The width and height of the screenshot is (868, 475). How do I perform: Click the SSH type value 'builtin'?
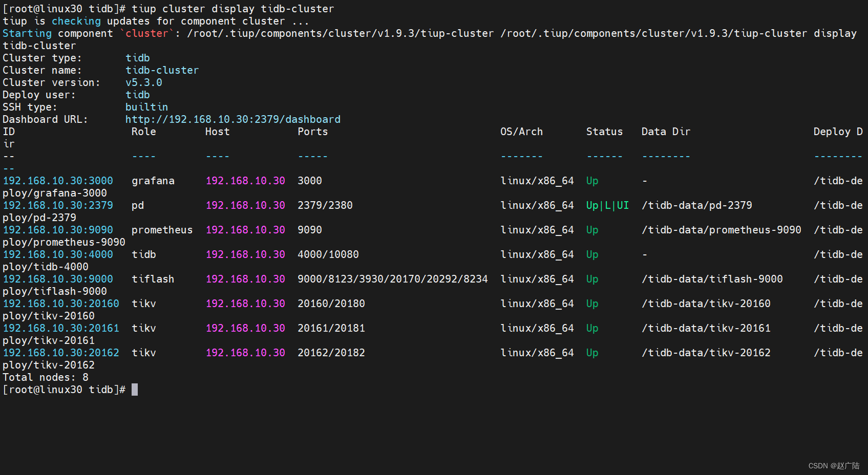point(147,107)
